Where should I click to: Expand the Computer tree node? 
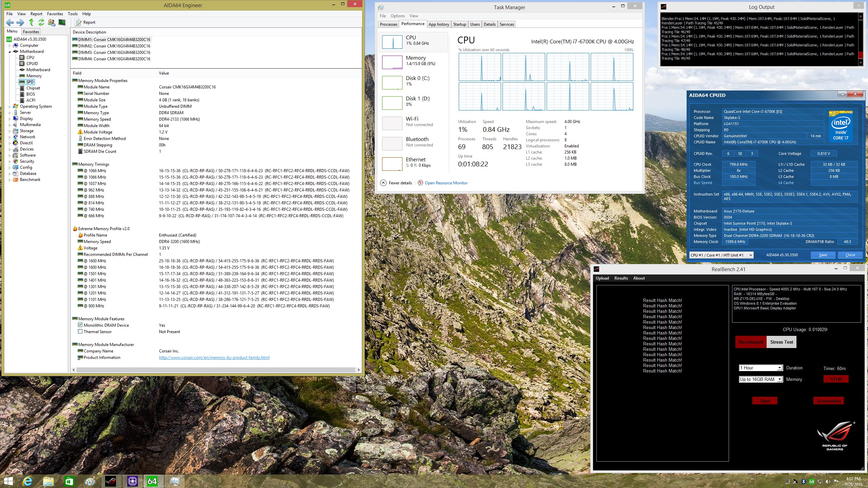click(9, 45)
